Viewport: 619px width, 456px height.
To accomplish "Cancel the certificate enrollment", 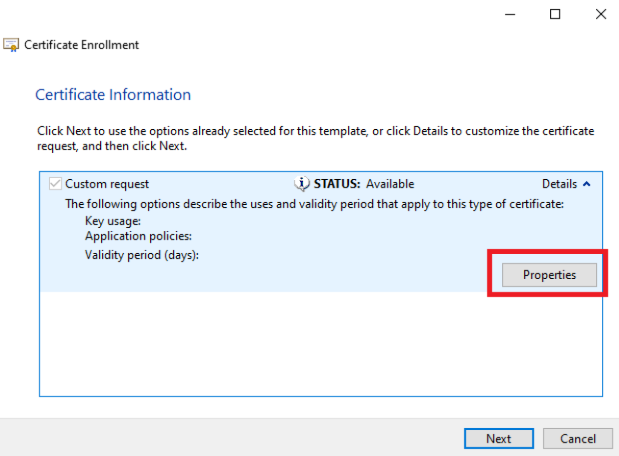I will (x=578, y=439).
